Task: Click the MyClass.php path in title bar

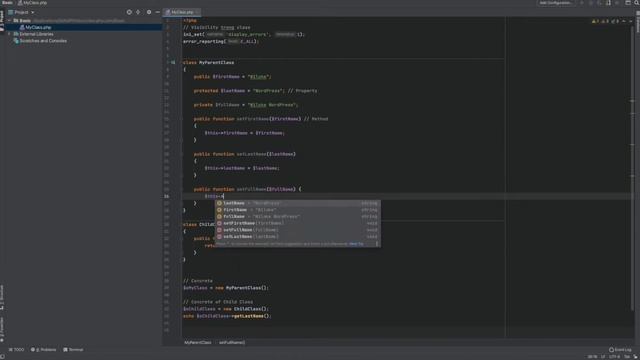Action: (32, 3)
